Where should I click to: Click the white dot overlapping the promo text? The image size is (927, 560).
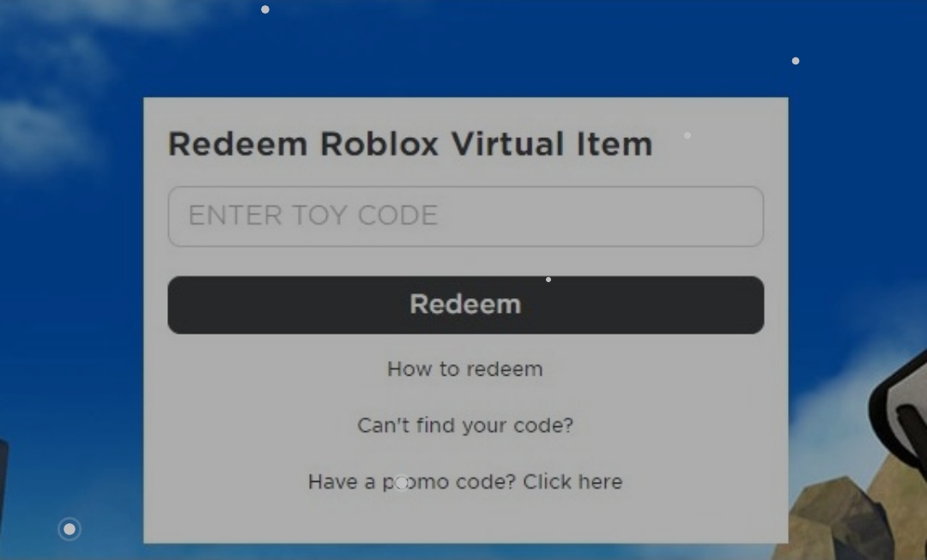point(402,483)
